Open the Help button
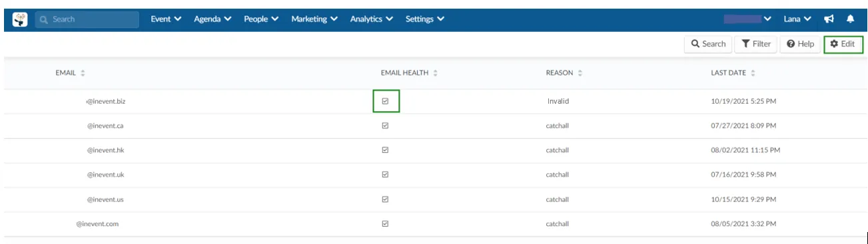Screen dimensions: 868x244 801,44
